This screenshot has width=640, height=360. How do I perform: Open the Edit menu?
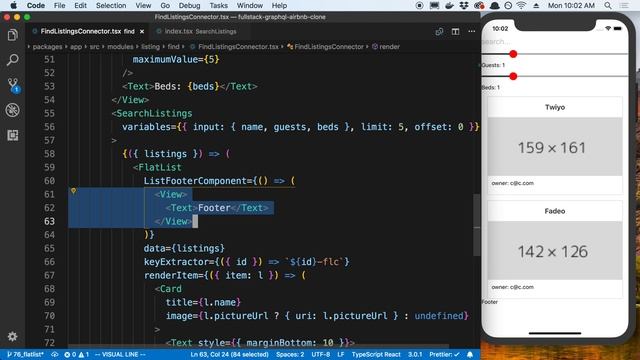point(80,5)
